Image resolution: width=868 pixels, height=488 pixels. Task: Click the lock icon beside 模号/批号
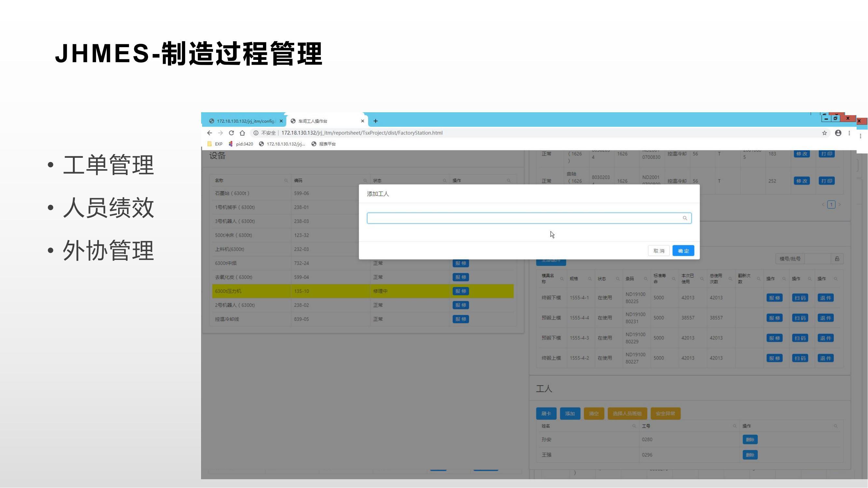tap(837, 259)
